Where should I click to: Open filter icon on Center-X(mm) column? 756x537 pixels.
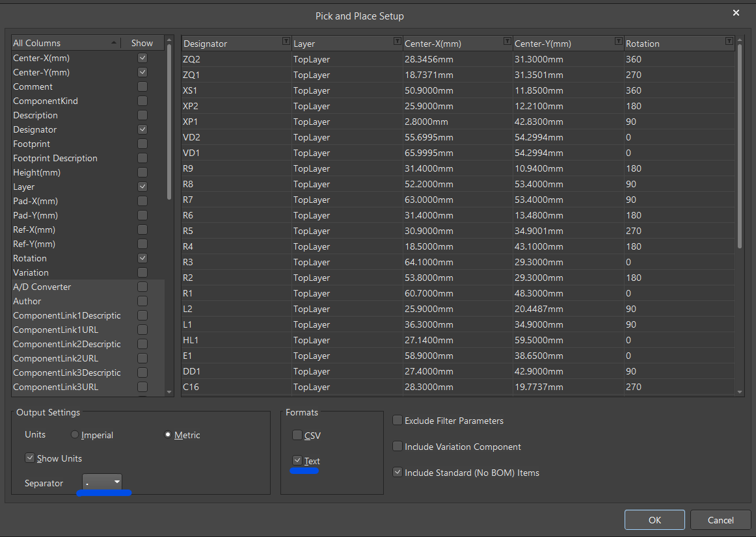coord(507,42)
